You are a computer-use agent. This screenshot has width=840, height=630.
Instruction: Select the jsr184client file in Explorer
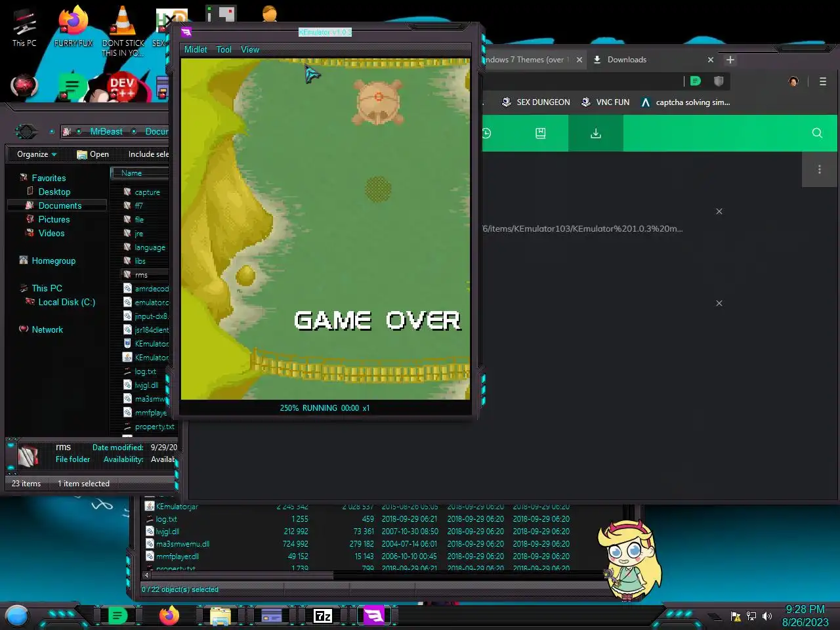(151, 330)
